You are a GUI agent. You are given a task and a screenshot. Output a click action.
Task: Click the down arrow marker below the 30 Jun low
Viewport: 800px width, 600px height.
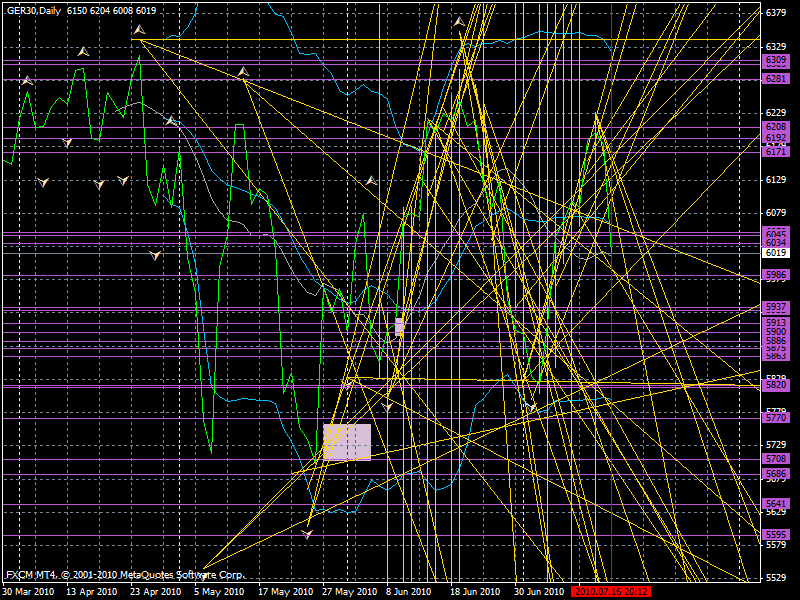coord(532,407)
